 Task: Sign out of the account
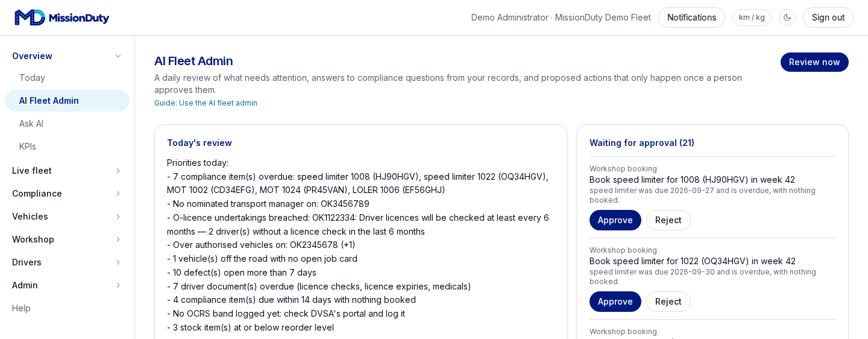point(828,17)
